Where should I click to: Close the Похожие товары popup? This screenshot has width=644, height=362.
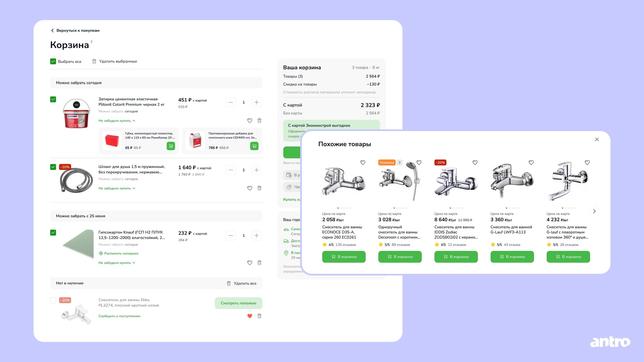(597, 139)
